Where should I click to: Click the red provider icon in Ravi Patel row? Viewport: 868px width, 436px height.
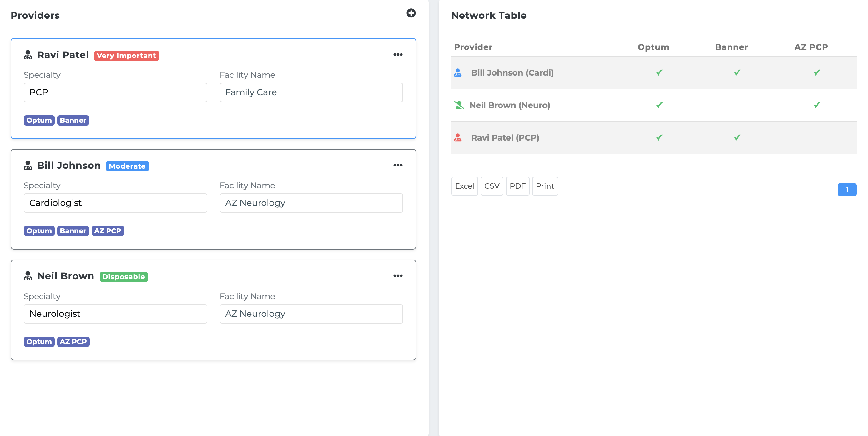click(x=457, y=138)
